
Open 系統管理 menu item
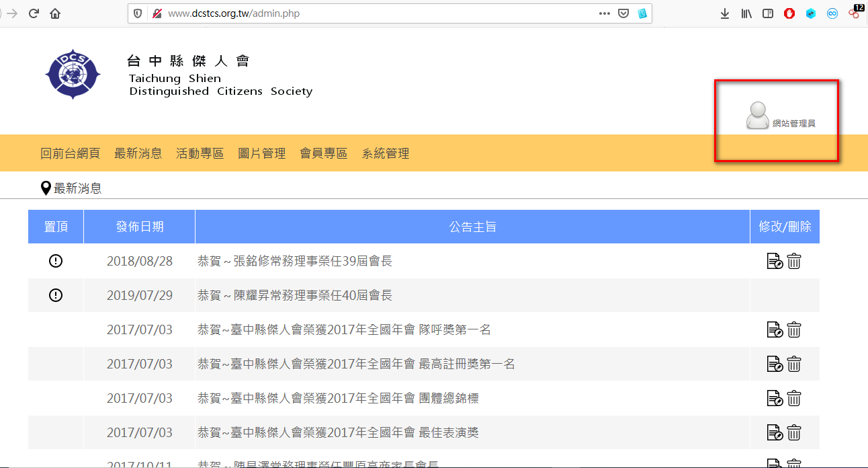pos(385,153)
